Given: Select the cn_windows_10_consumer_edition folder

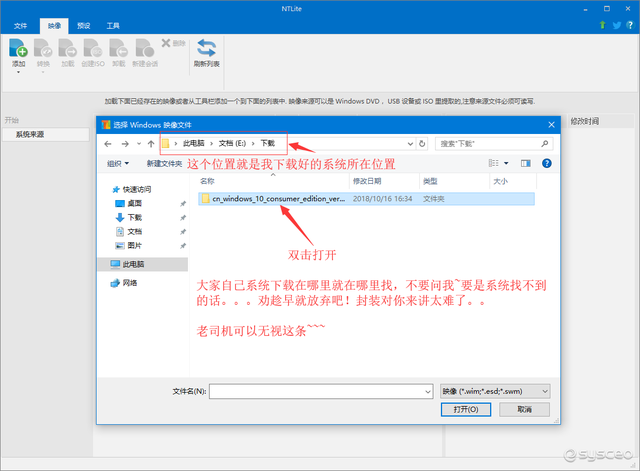Looking at the screenshot, I should click(366, 199).
